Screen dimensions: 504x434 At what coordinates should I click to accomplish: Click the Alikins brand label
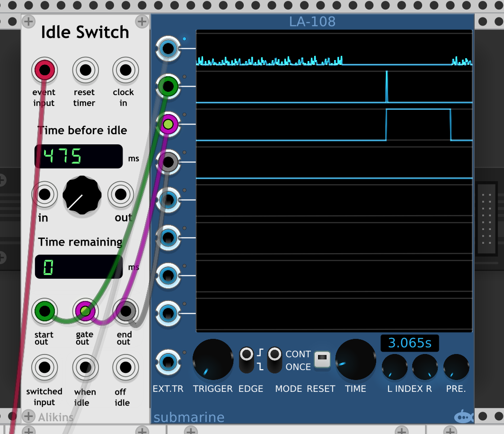(56, 417)
